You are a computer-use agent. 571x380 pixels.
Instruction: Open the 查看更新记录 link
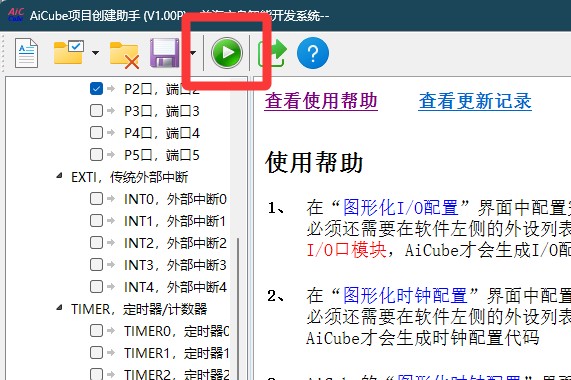(475, 101)
